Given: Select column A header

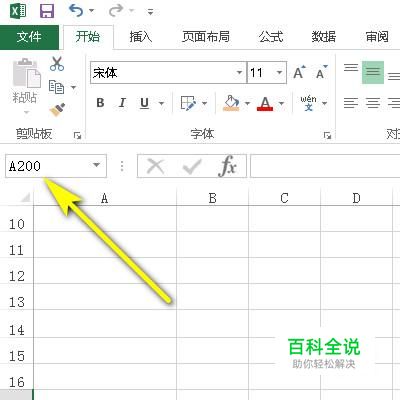Looking at the screenshot, I should [105, 198].
